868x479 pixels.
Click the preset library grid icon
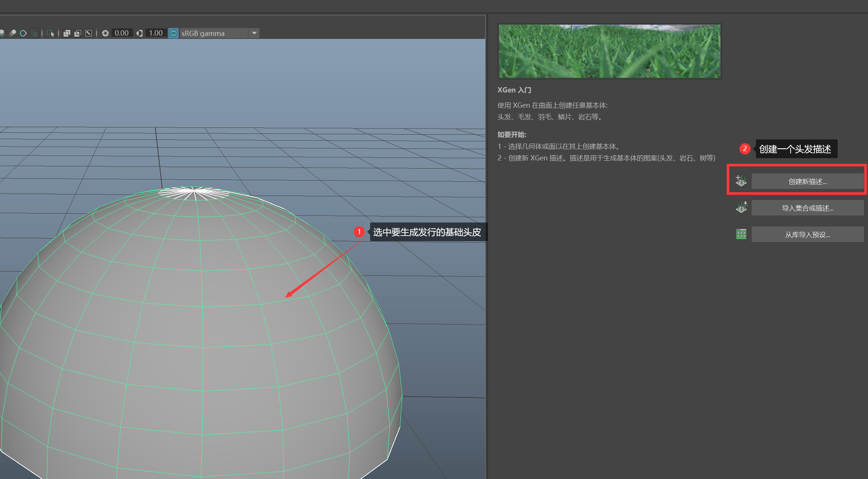pos(741,234)
